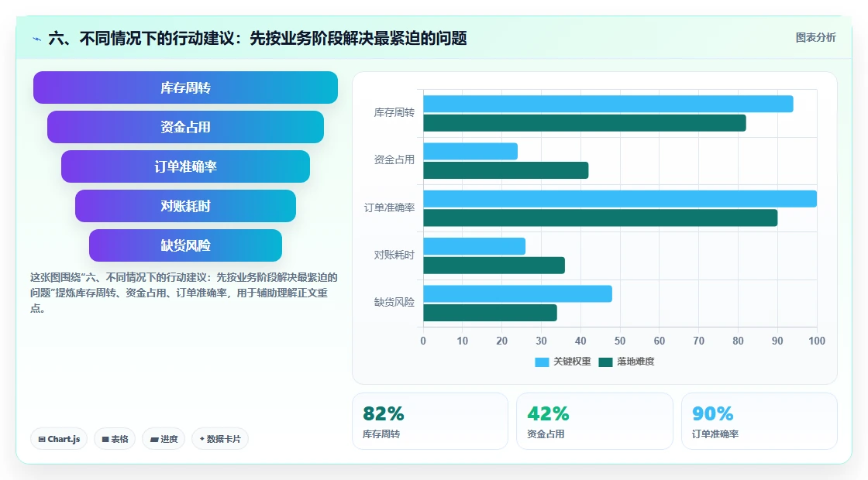
Task: Click the description paragraph starting 这张图围绕
Action: coord(184,293)
